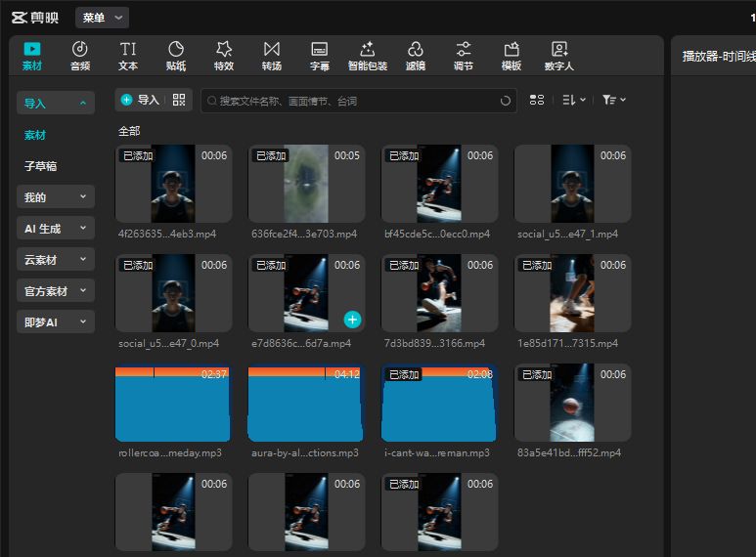This screenshot has height=557, width=756.
Task: Open the 贴纸 (Stickers) panel
Action: 176,56
